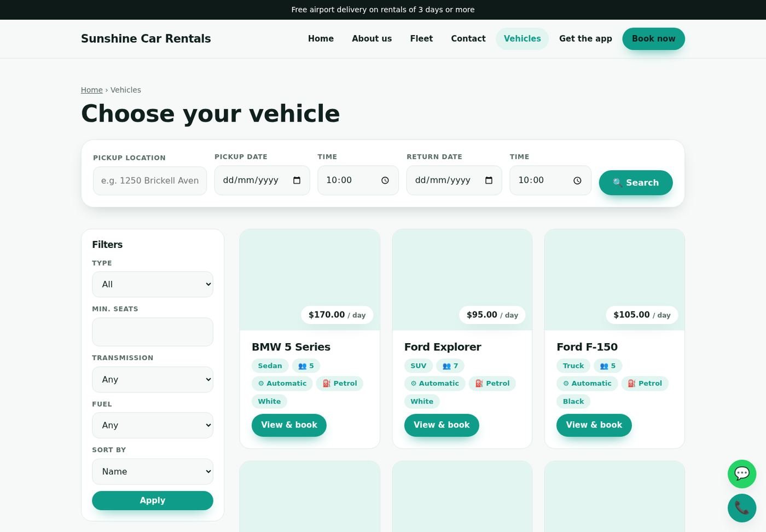This screenshot has height=532, width=766.
Task: Click the pickup time field showing 10:00
Action: click(x=358, y=181)
